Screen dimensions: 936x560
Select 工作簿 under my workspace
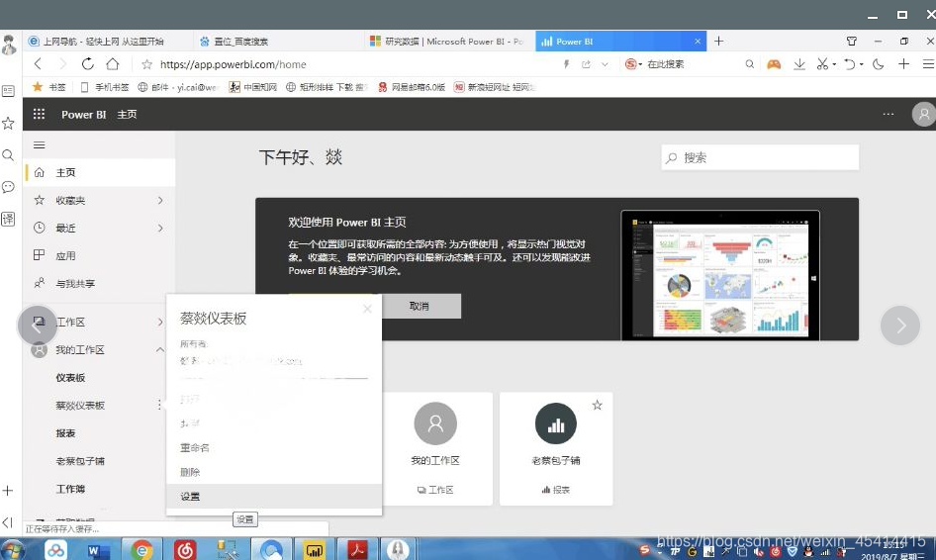[x=70, y=489]
